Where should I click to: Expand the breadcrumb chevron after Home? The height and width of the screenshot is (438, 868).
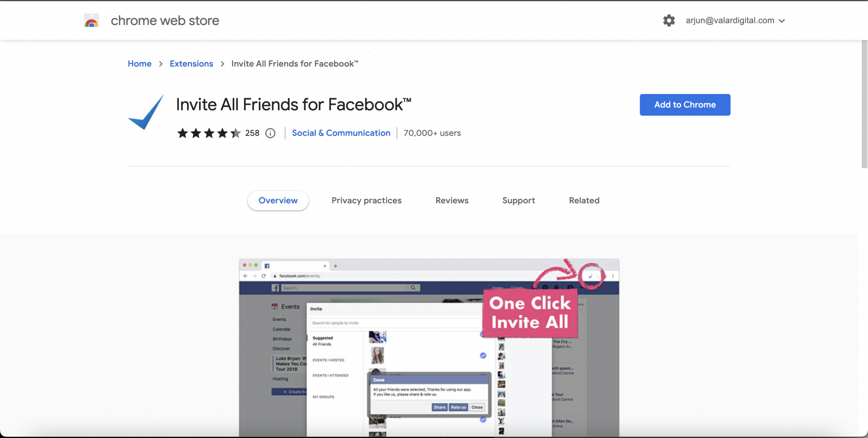(160, 64)
